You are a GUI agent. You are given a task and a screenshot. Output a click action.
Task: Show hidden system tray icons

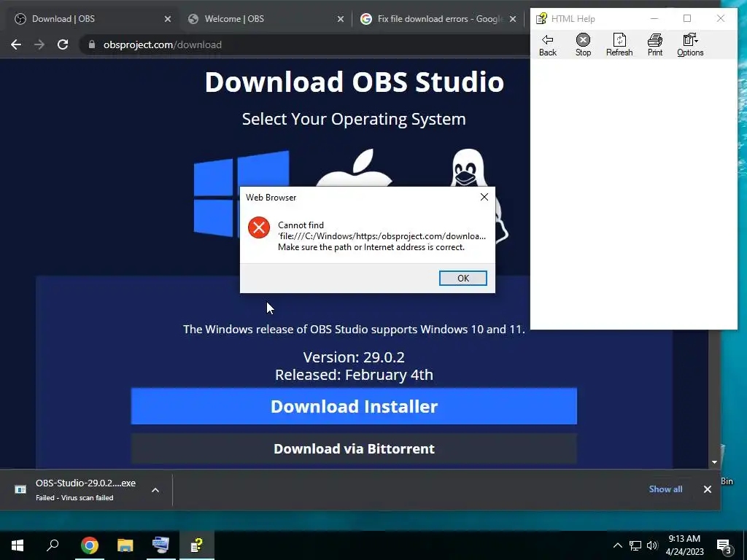click(x=617, y=545)
